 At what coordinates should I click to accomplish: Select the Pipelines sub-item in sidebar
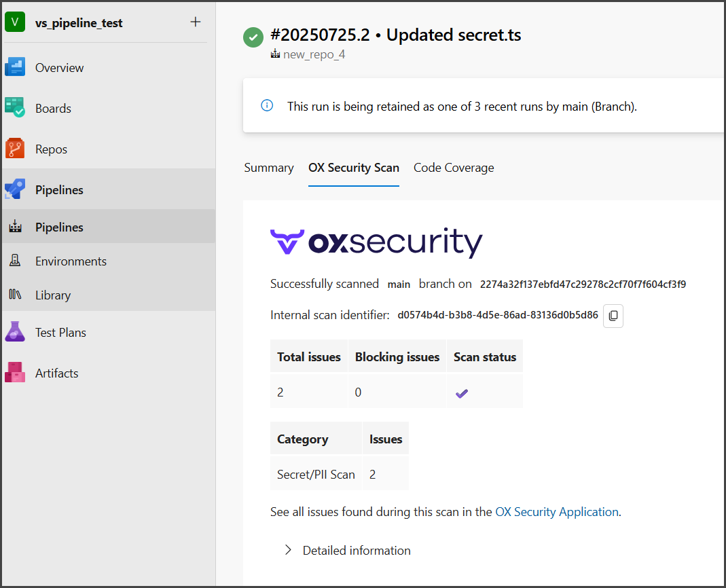(x=59, y=227)
